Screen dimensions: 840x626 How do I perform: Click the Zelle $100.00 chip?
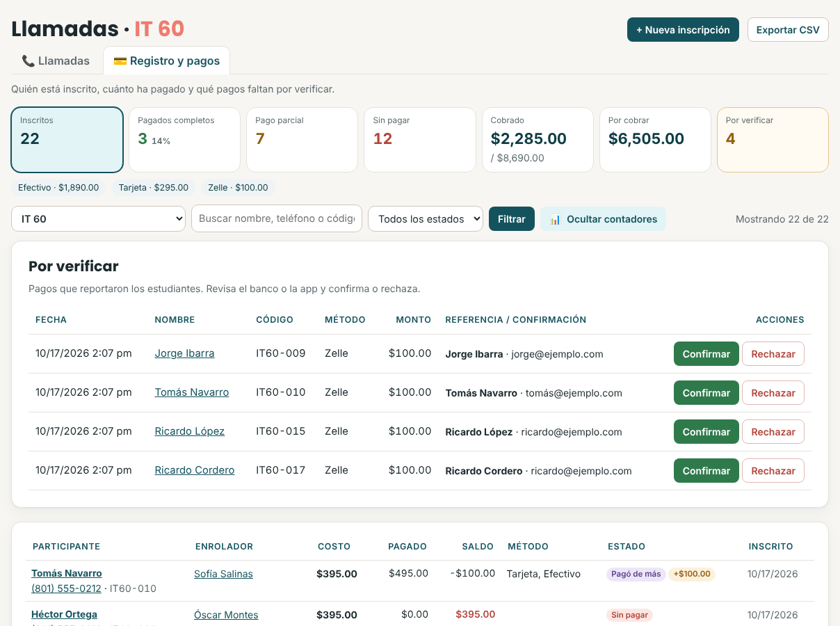pos(238,188)
